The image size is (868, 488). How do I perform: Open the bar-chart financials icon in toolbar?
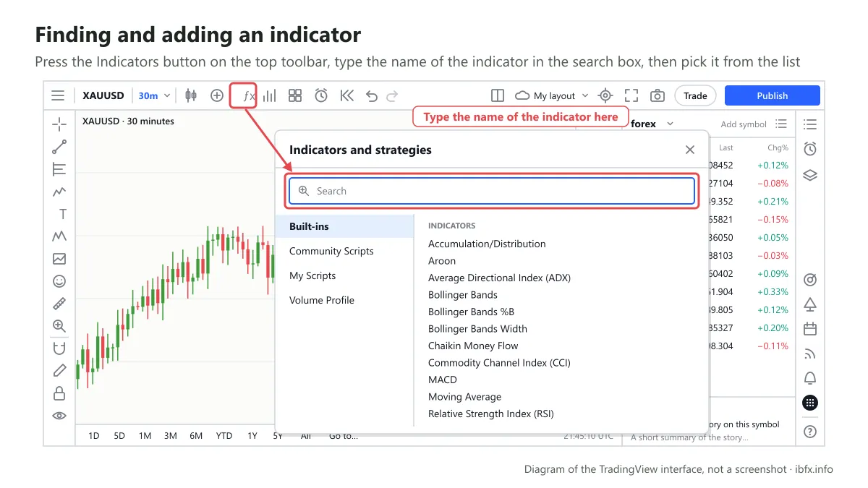click(x=270, y=95)
